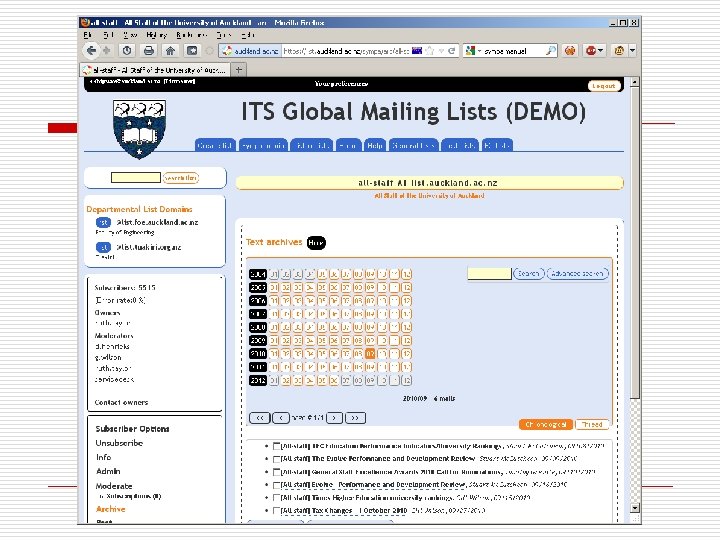Open dropdown arrow beside red addon icon
Image resolution: width=720 pixels, height=540 pixels.
click(x=601, y=51)
